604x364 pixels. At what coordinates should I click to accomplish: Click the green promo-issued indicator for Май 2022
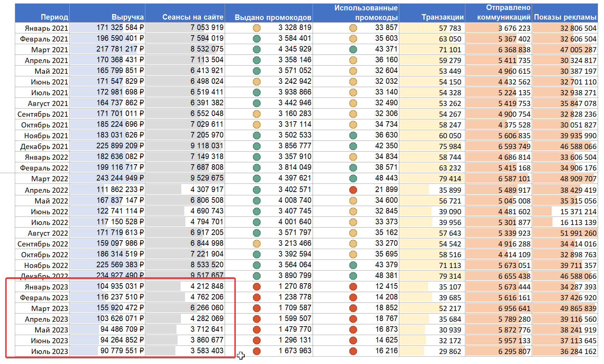pos(257,201)
